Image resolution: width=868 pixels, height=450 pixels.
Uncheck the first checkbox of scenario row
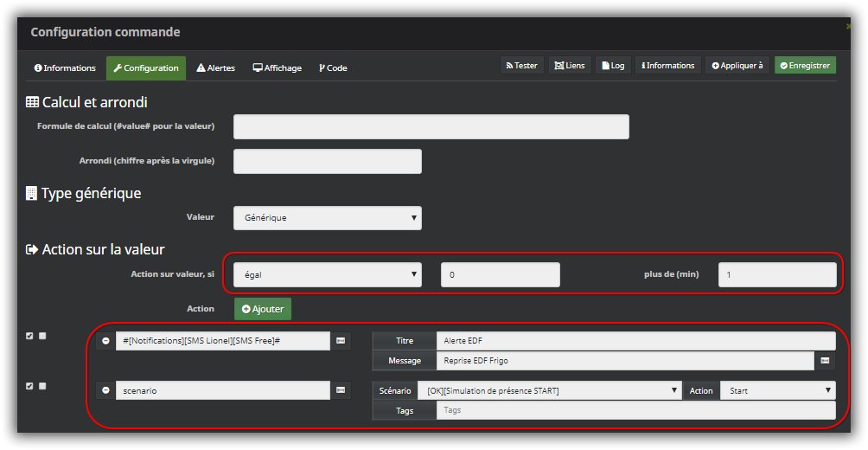coord(29,386)
